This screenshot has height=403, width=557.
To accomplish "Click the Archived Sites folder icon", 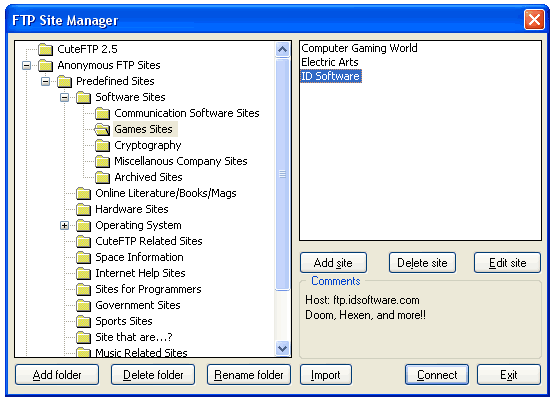I will coord(102,177).
